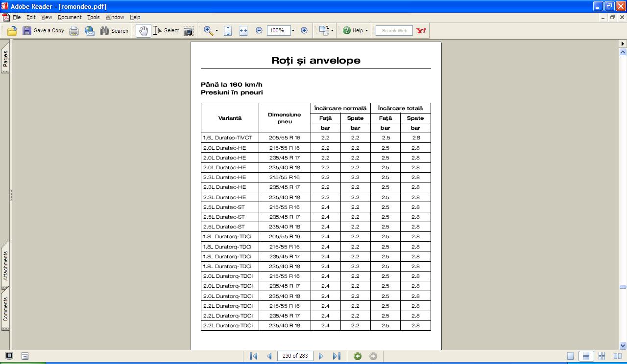Open the Pages side panel tab
This screenshot has width=627, height=364.
(5, 59)
